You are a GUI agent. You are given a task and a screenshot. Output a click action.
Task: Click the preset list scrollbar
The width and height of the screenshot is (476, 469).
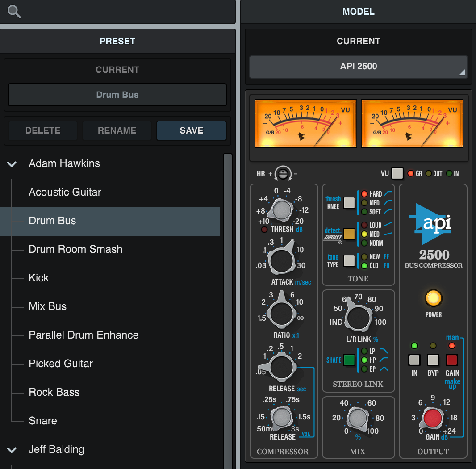tap(228, 311)
